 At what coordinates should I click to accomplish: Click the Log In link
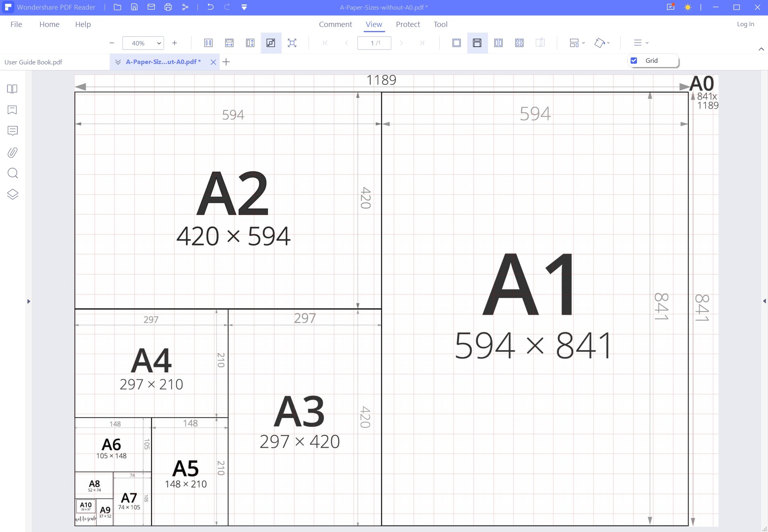click(x=745, y=24)
